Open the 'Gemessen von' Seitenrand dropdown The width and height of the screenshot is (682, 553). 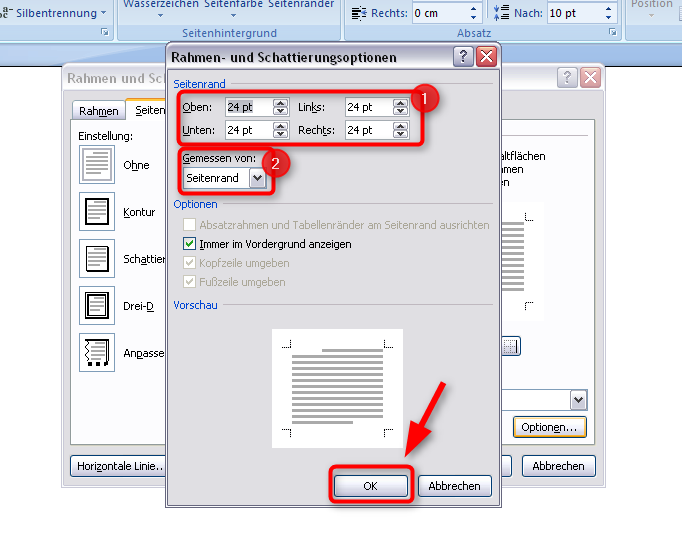(x=257, y=178)
